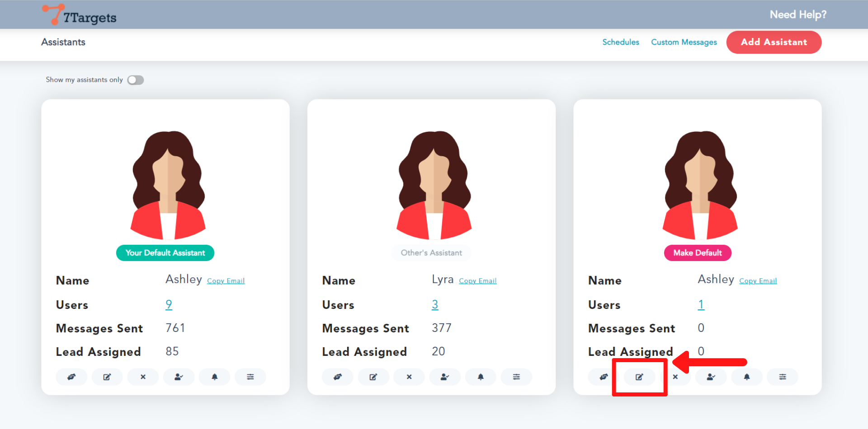Toggle the 'Show my assistants only' switch
Viewport: 868px width, 429px height.
135,80
